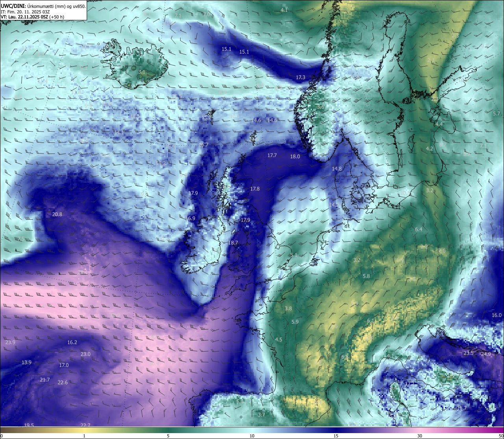Click the 22.7 value above the color scale
The height and width of the screenshot is (439, 504).
click(x=85, y=425)
